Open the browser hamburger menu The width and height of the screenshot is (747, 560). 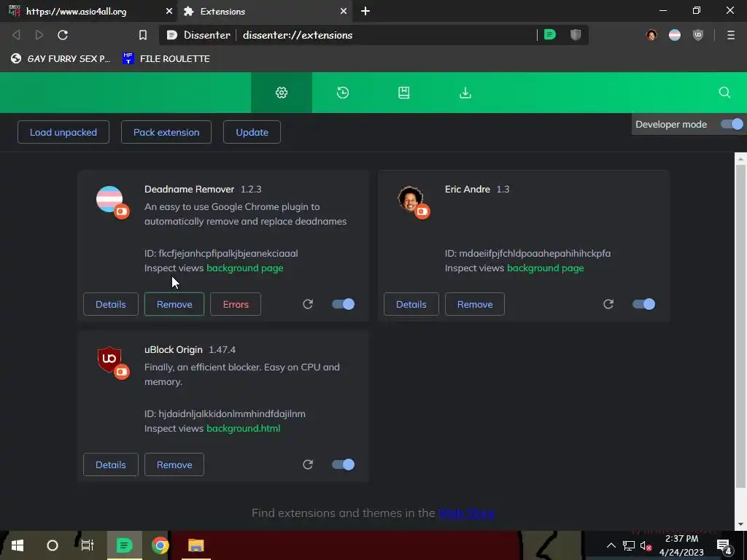[x=731, y=35]
